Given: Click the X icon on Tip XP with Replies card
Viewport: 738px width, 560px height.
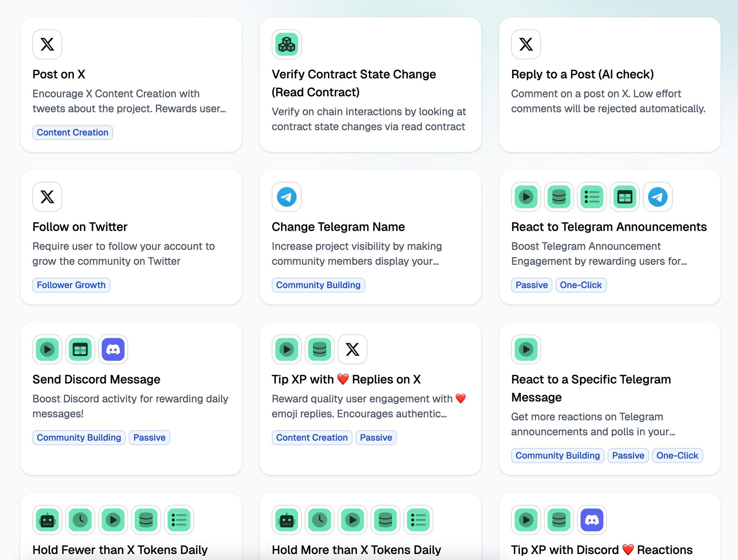Looking at the screenshot, I should 352,349.
